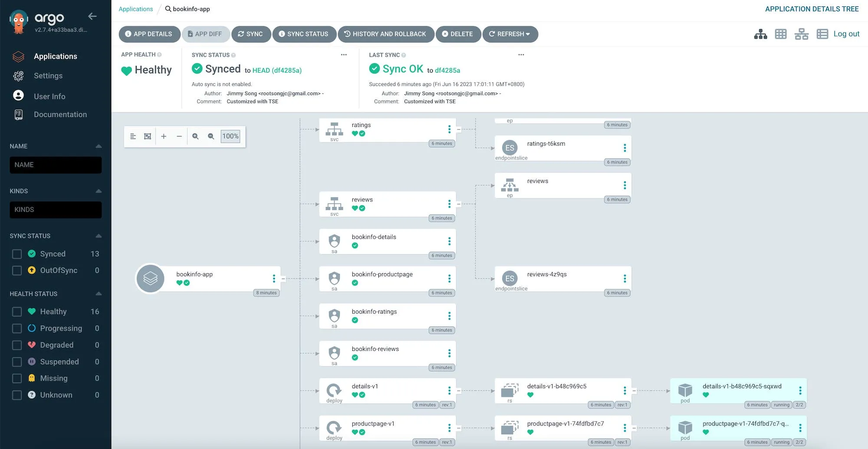Screen dimensions: 868x449
Task: Click Log out link
Action: coord(846,34)
